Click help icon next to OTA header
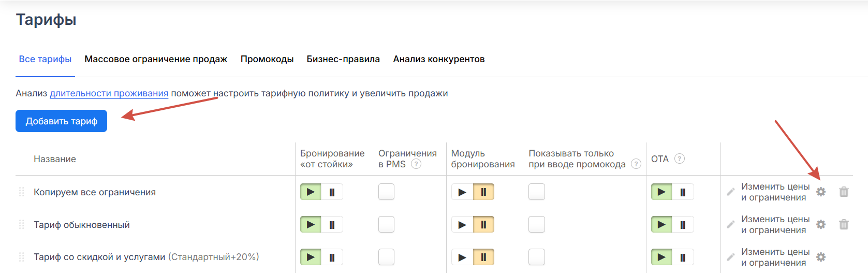The image size is (868, 273). [x=680, y=159]
